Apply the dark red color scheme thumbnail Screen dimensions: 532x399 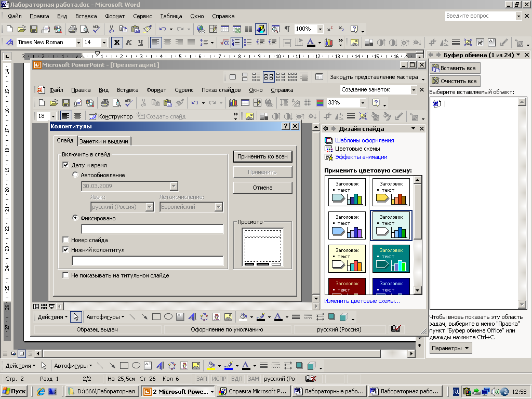347,286
